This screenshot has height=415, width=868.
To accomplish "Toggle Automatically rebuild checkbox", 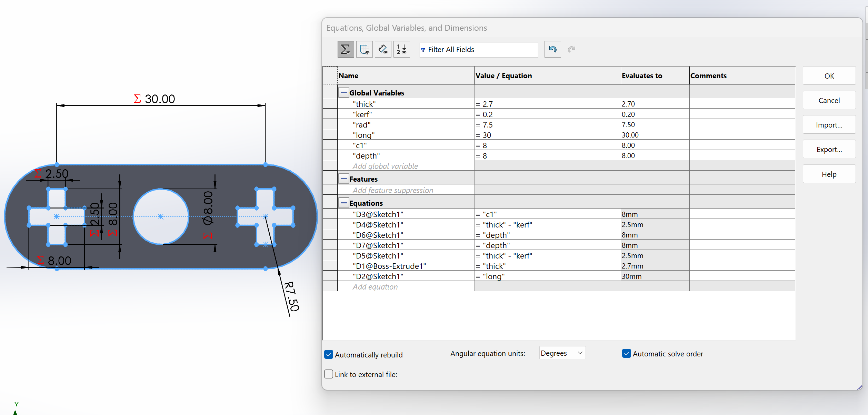I will point(329,354).
